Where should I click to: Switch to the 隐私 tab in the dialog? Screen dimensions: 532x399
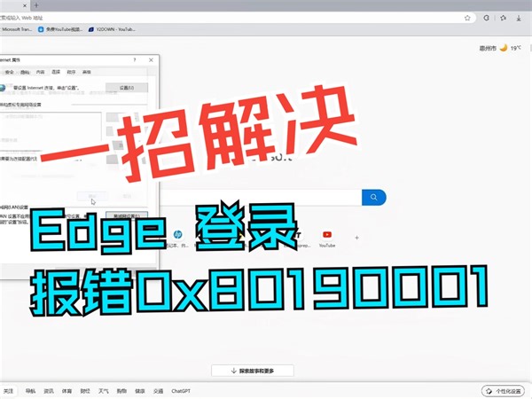(25, 72)
